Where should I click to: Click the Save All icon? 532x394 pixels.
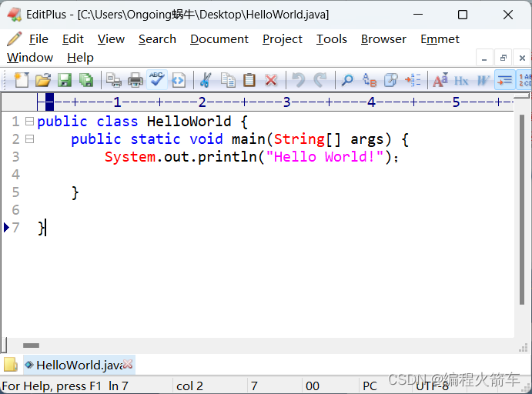pyautogui.click(x=86, y=80)
